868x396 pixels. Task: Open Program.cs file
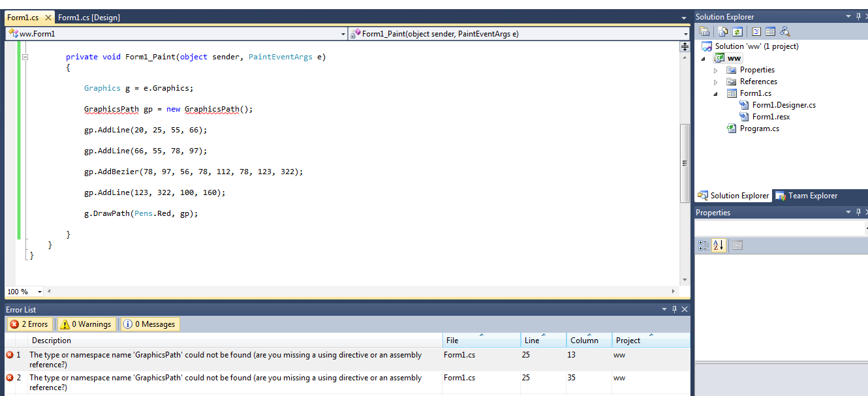759,129
